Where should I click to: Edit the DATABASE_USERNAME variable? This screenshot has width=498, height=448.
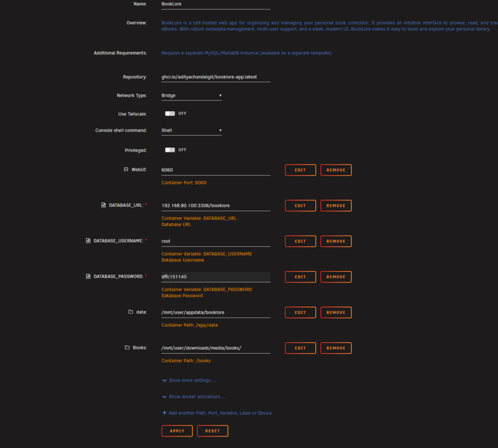tap(300, 241)
